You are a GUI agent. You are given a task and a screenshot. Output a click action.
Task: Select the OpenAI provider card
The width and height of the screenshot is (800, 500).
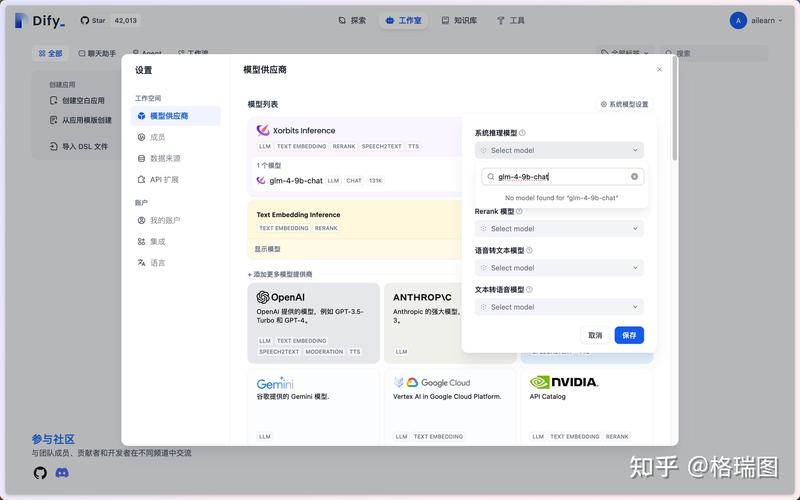313,323
